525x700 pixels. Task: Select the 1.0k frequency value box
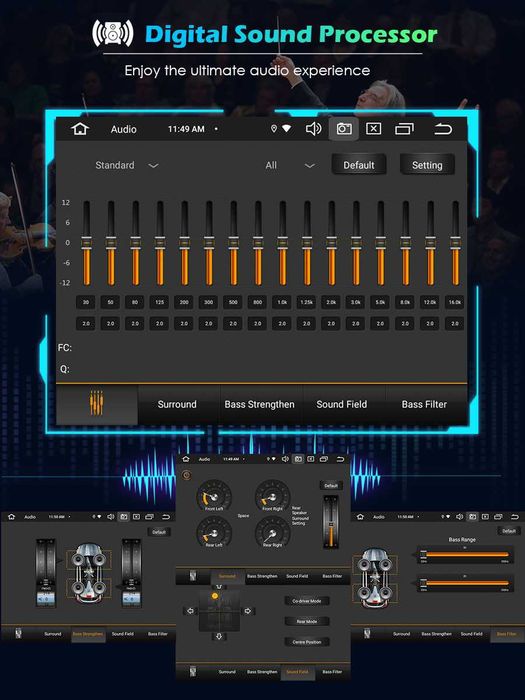tap(282, 302)
